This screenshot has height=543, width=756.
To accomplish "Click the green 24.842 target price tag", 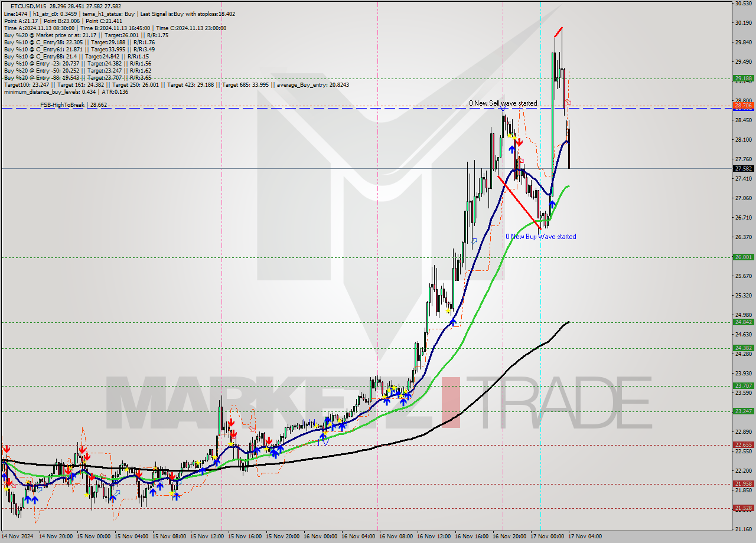I will coord(743,322).
